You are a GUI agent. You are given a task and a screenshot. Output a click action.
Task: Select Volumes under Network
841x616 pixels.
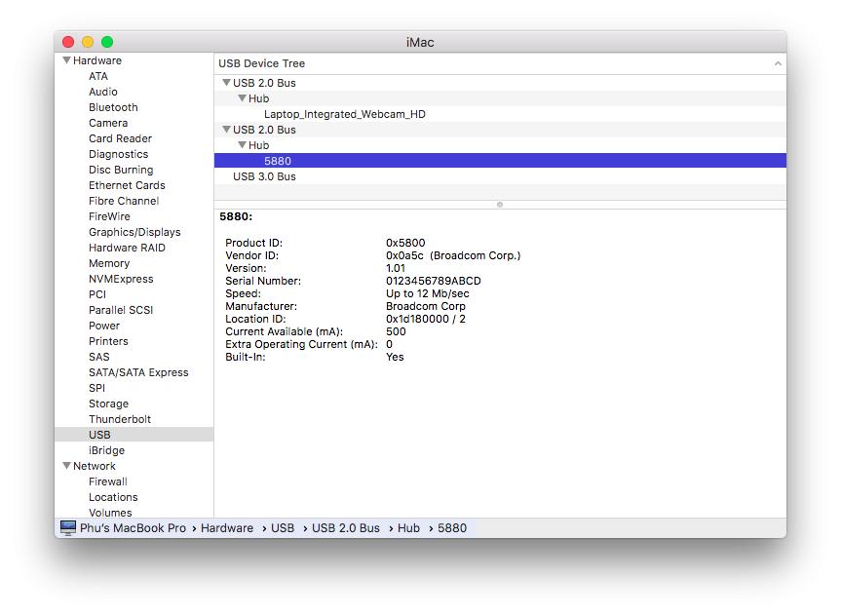[x=110, y=513]
